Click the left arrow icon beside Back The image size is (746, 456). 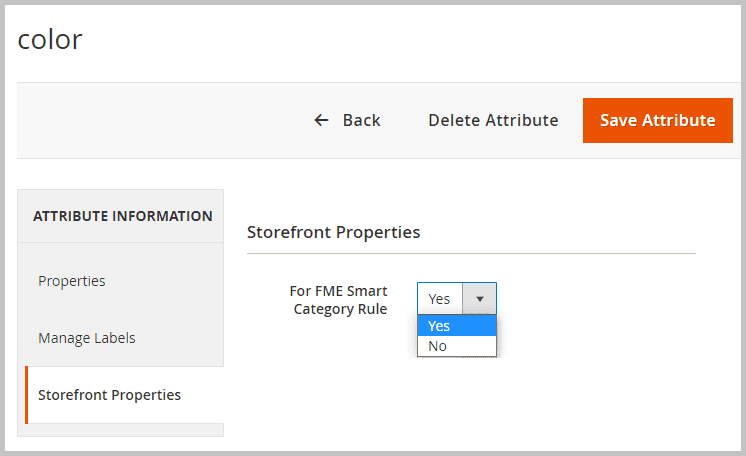pos(321,120)
